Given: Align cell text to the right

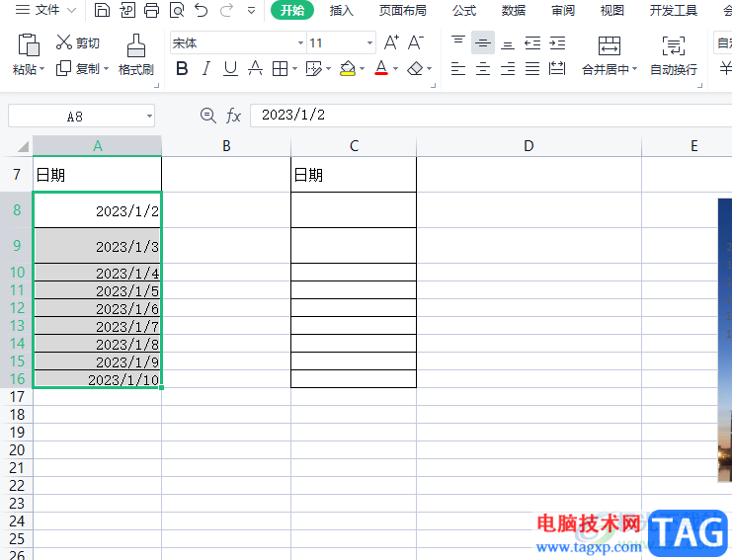Looking at the screenshot, I should pyautogui.click(x=508, y=69).
